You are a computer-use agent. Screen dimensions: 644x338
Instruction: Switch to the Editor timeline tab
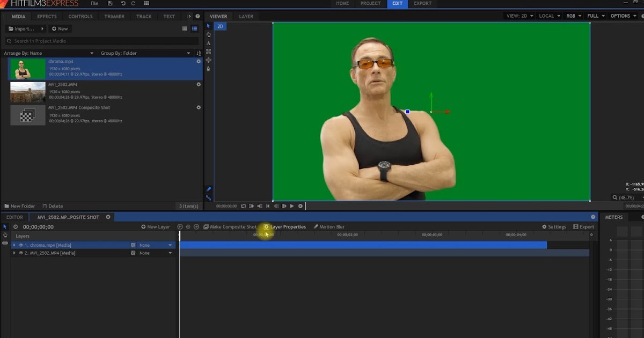point(15,217)
